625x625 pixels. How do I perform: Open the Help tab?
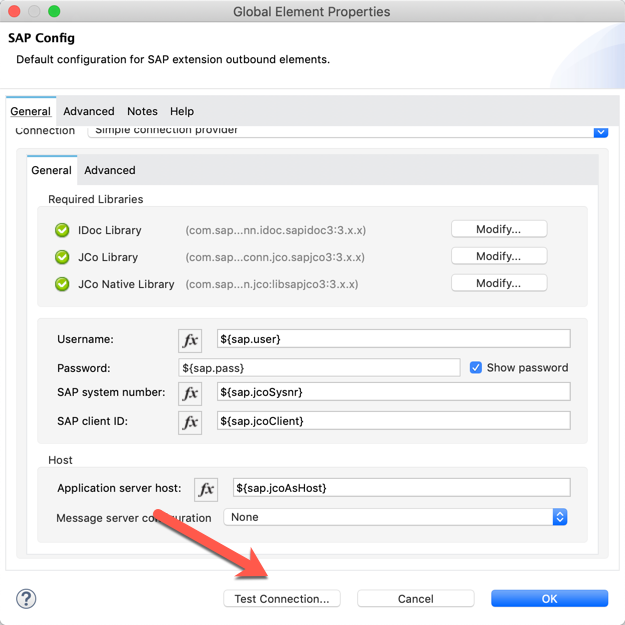coord(182,111)
